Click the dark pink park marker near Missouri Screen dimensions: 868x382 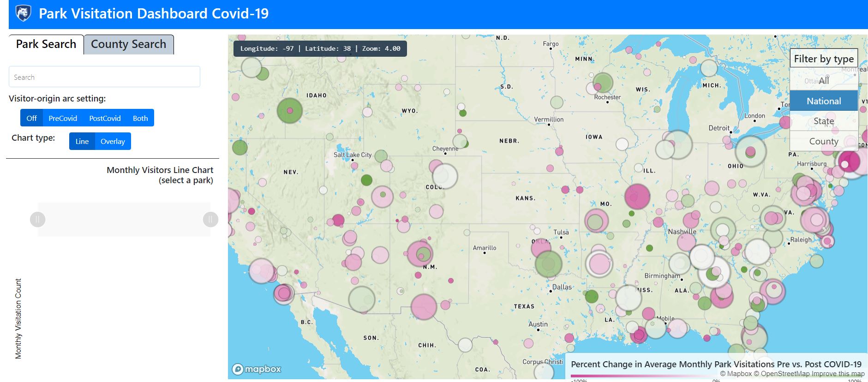point(637,196)
